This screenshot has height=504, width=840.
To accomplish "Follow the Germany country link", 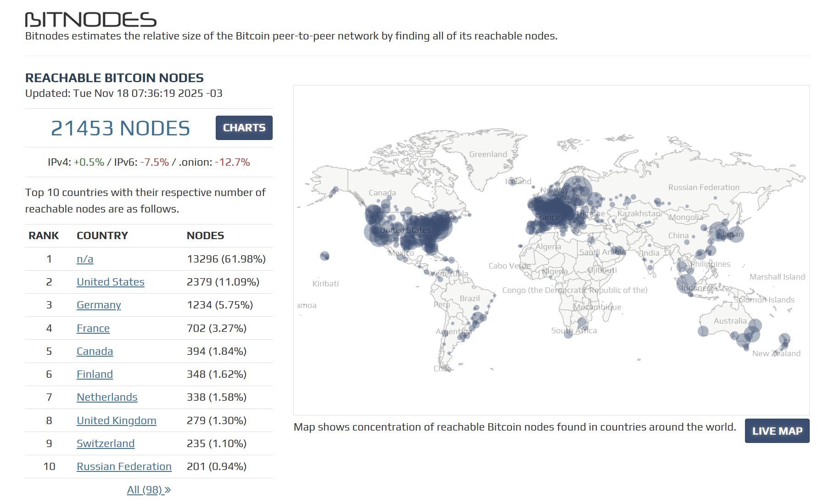I will pyautogui.click(x=99, y=305).
